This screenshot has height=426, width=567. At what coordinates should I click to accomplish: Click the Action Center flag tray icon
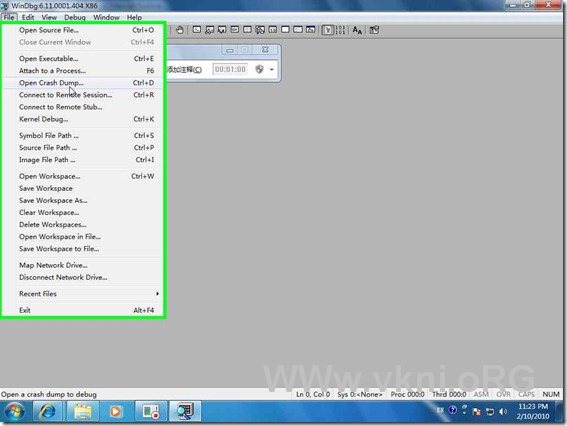pos(477,412)
